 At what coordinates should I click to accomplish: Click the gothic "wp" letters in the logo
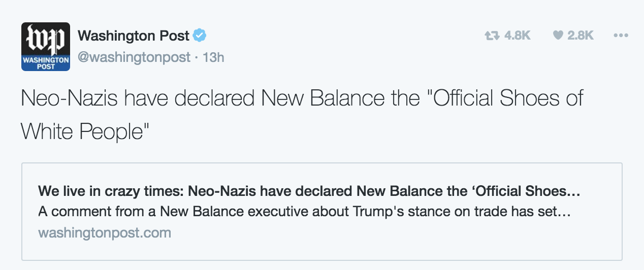(x=46, y=39)
